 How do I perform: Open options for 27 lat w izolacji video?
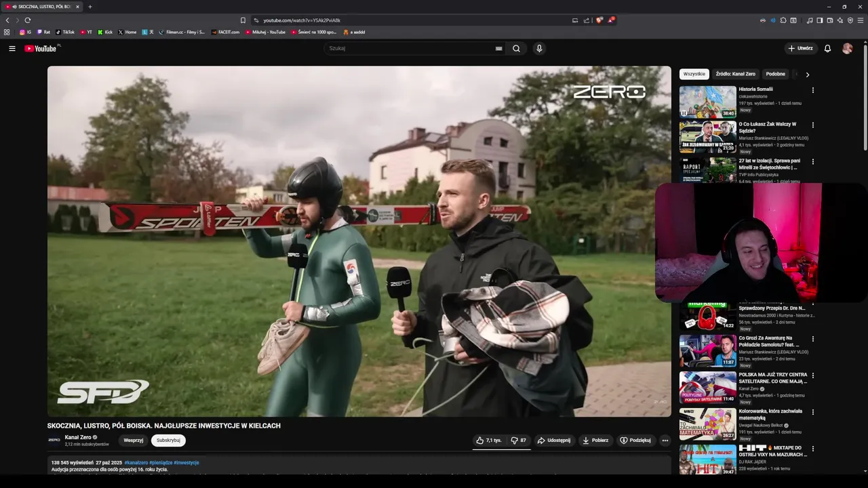click(812, 162)
